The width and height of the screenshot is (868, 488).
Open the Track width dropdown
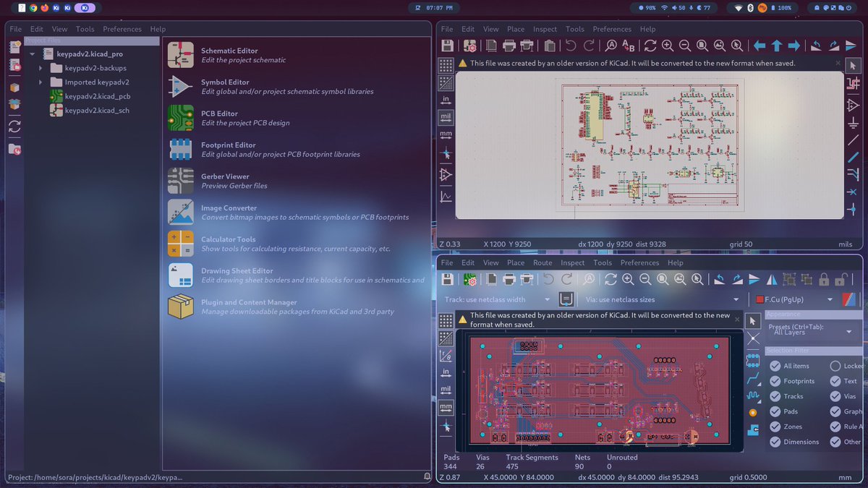pyautogui.click(x=497, y=299)
